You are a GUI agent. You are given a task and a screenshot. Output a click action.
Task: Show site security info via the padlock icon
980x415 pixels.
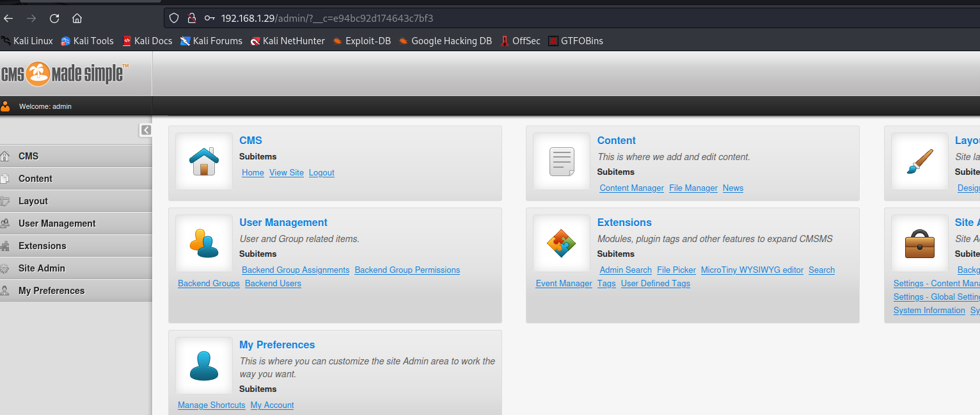(x=191, y=19)
